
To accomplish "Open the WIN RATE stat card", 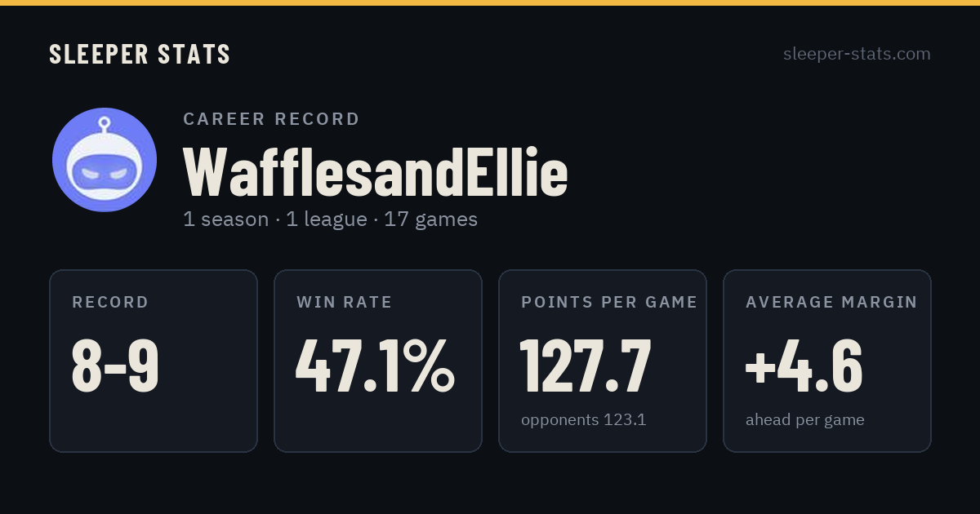I will [x=378, y=361].
